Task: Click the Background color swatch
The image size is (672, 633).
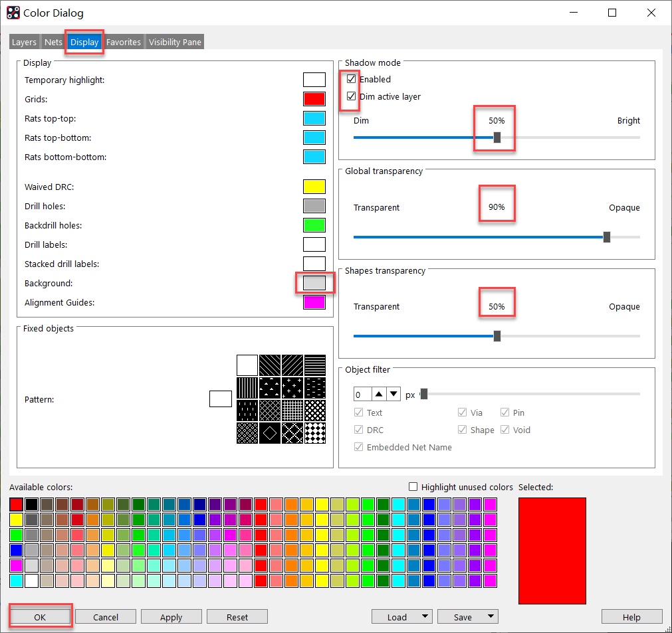Action: [x=314, y=283]
